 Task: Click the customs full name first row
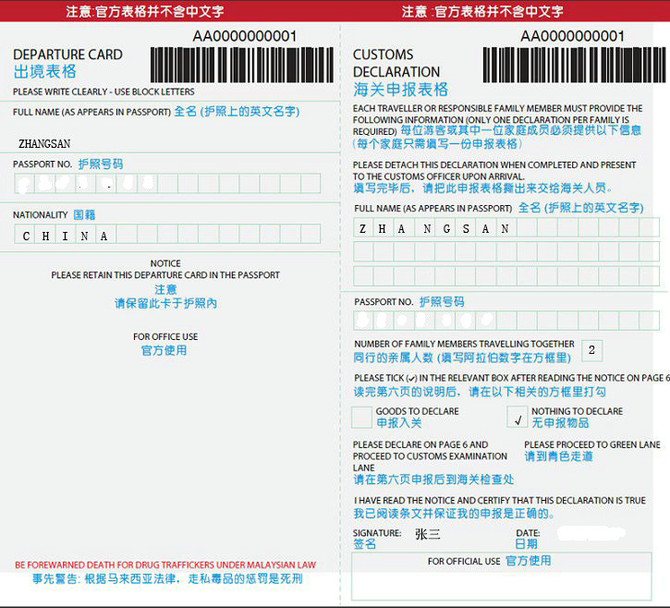(506, 227)
